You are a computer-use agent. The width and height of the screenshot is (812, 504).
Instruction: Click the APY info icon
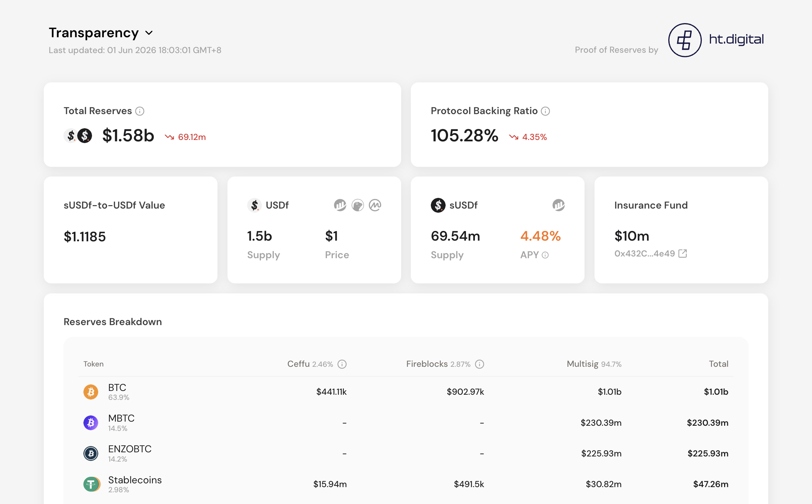[545, 255]
